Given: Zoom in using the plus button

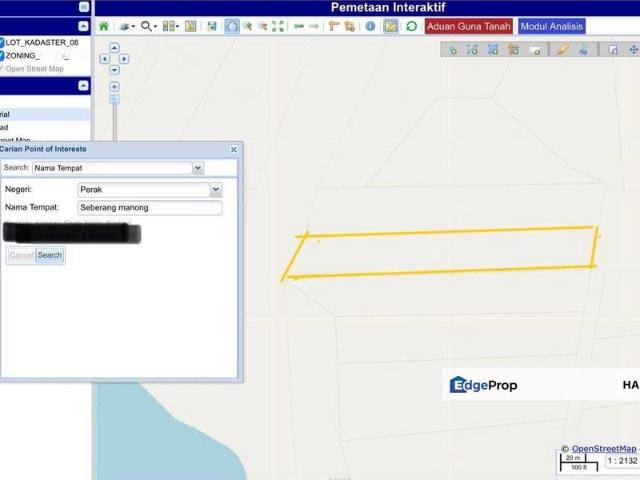Looking at the screenshot, I should (114, 87).
